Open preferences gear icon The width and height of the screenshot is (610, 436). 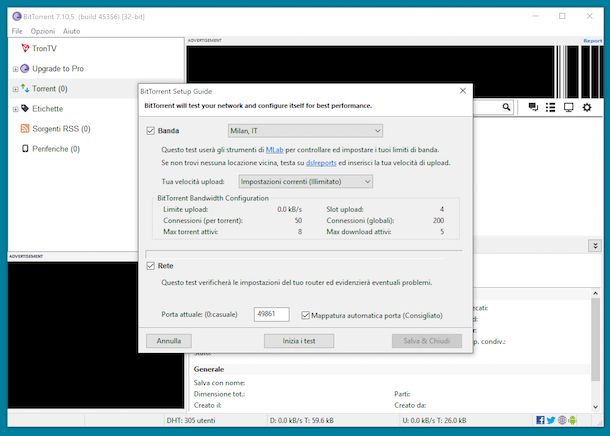pyautogui.click(x=587, y=107)
